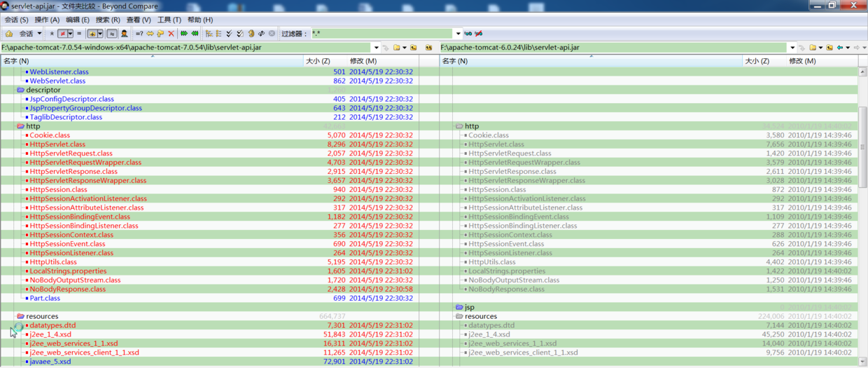Collapse the http folder in right pane
This screenshot has height=368, width=868.
(459, 126)
